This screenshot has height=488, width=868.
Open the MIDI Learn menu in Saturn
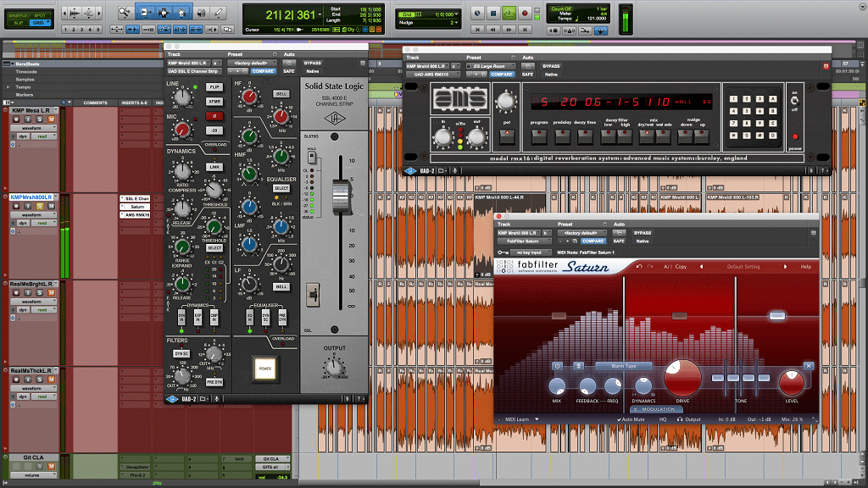[521, 419]
